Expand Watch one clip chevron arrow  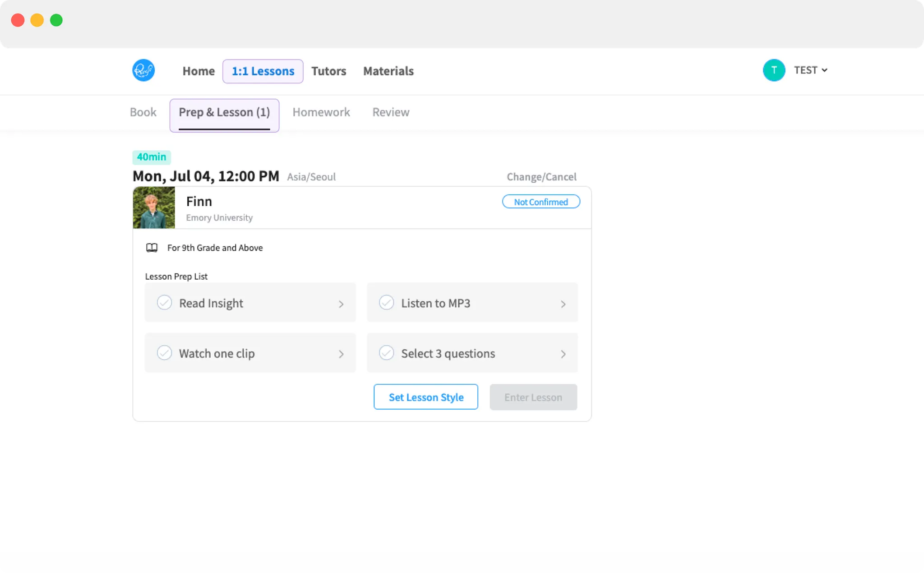(341, 354)
